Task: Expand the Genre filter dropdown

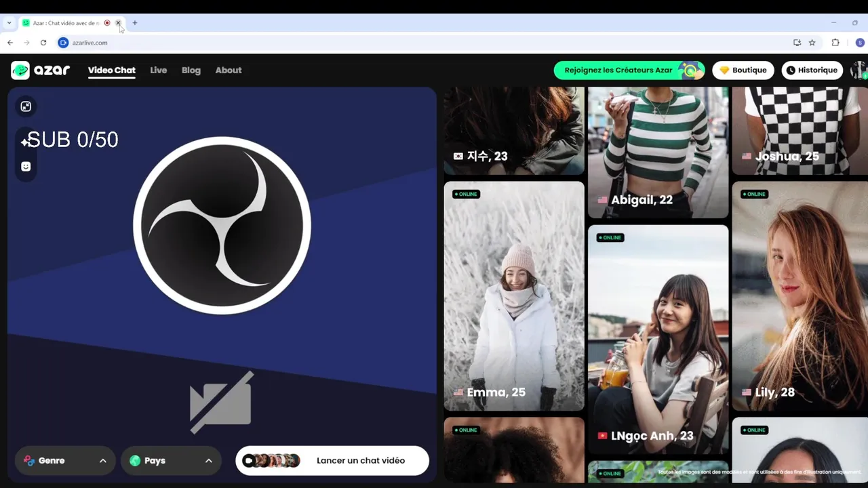Action: [65, 460]
